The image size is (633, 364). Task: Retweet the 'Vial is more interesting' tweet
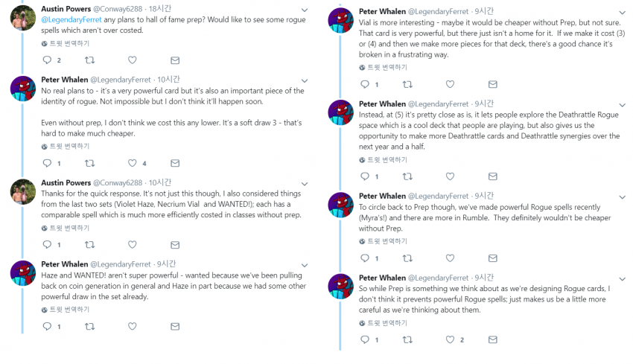coord(407,85)
